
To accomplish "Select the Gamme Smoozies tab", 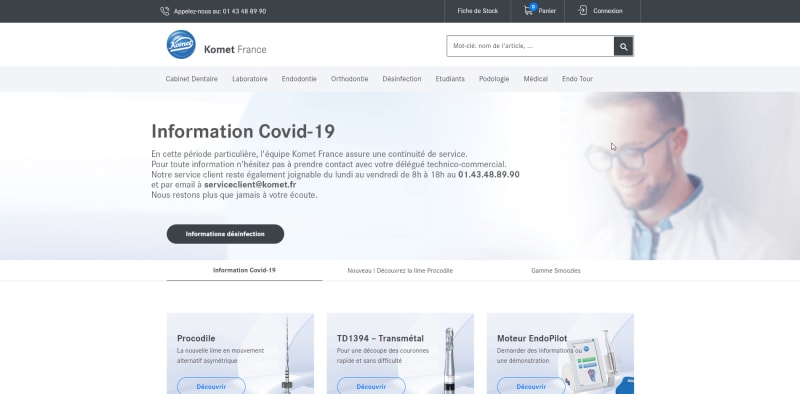I will [x=556, y=270].
